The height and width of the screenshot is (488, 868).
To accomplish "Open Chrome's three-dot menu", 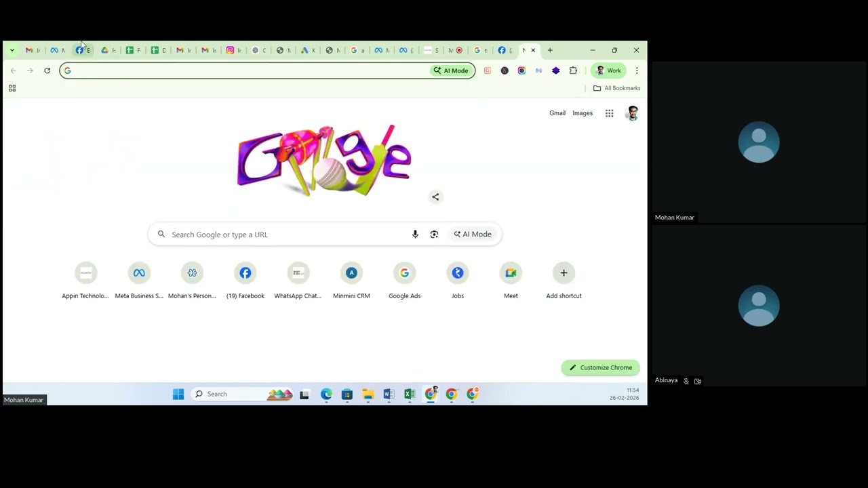I will point(637,70).
